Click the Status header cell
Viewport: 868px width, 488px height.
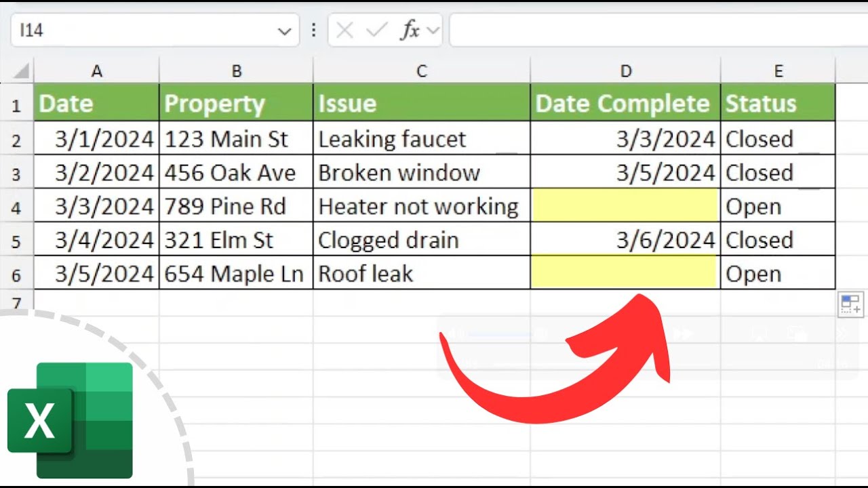tap(778, 103)
